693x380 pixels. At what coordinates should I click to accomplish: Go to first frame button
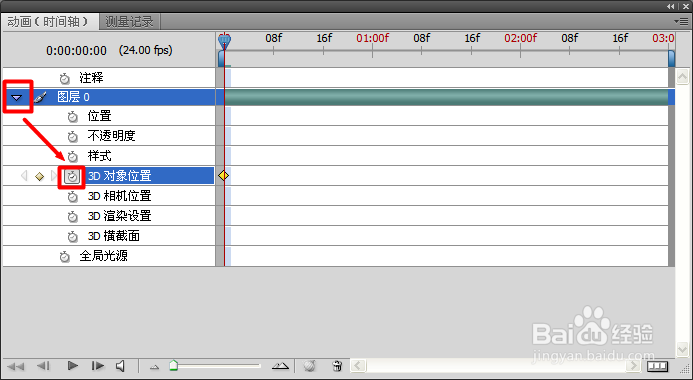tap(16, 366)
